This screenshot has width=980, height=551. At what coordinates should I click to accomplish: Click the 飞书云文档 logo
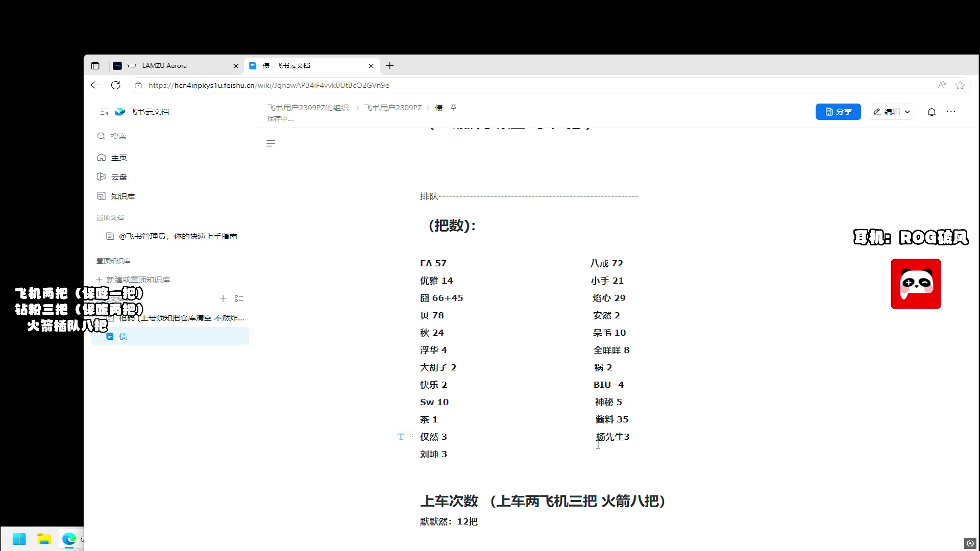142,112
